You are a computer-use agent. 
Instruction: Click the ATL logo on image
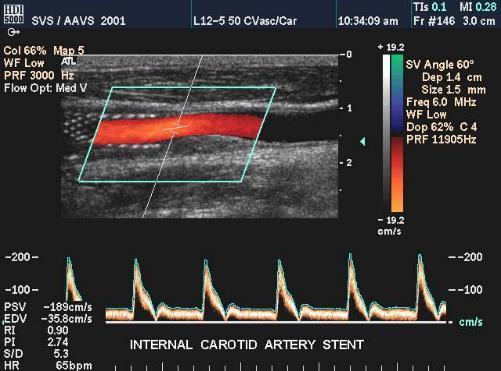69,61
